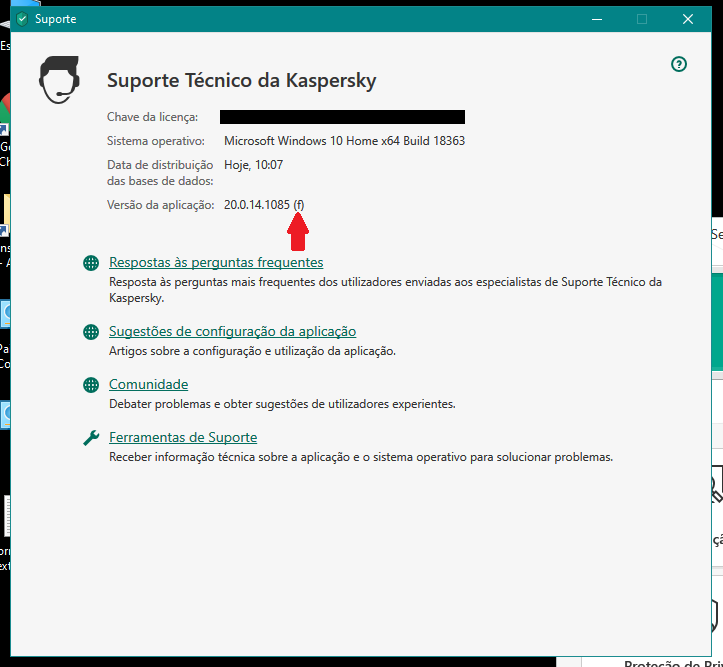723x667 pixels.
Task: Click the version number 20.0.14.1085 (f)
Action: [x=264, y=205]
